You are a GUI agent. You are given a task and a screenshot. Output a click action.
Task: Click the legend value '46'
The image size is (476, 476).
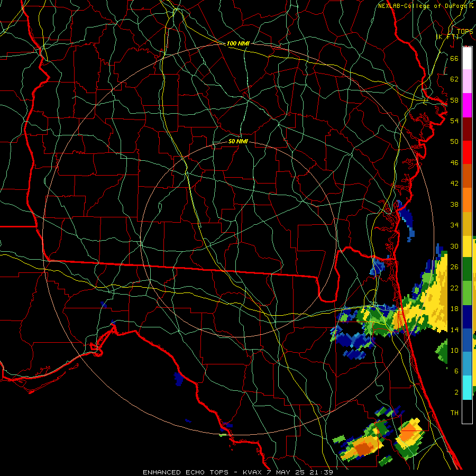[x=454, y=163]
